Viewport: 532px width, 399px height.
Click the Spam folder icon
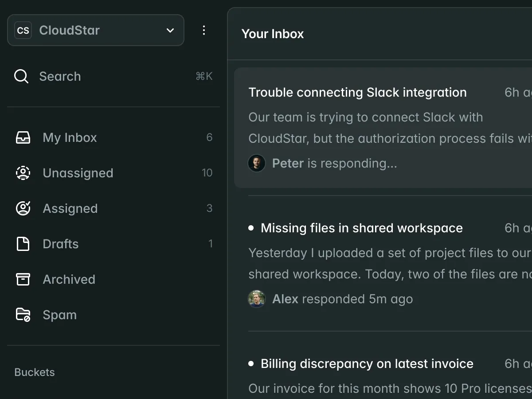point(23,315)
